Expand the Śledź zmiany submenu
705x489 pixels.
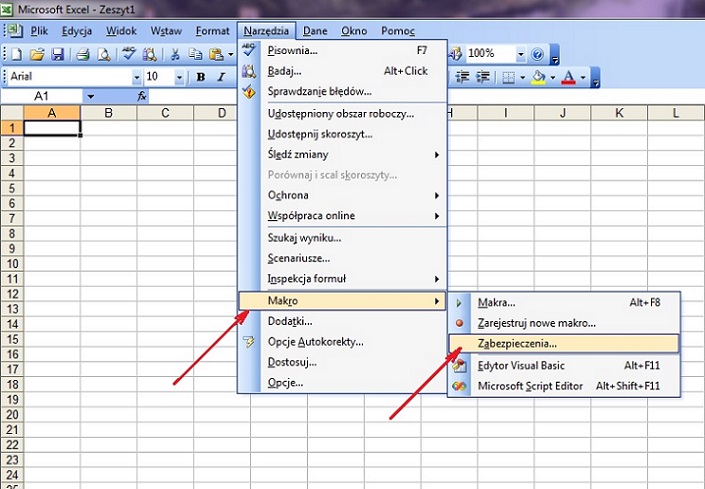coord(342,155)
